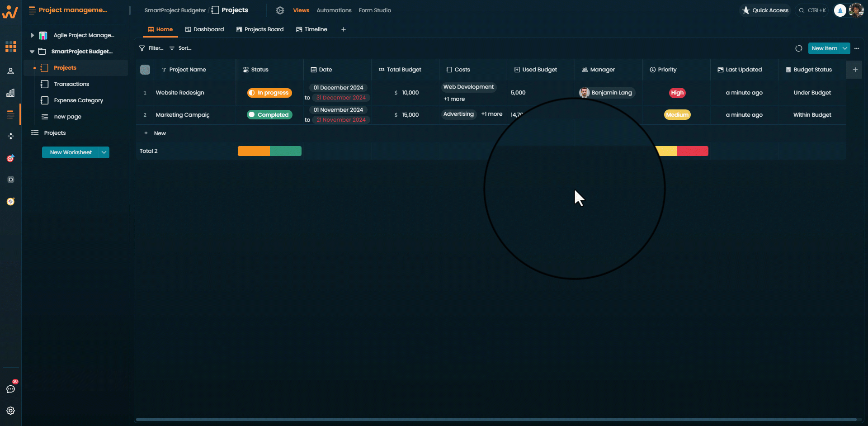Click the project management hamburger icon

point(32,10)
